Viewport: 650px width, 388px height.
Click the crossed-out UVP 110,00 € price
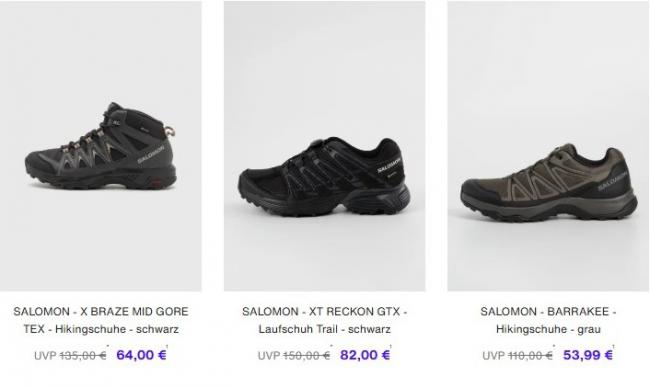pyautogui.click(x=517, y=356)
